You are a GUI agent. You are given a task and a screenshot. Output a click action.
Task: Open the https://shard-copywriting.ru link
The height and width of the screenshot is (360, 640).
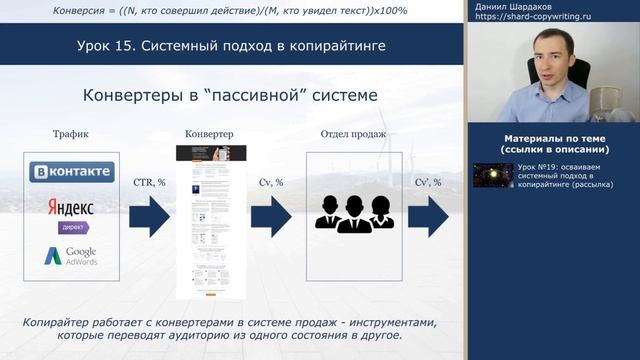click(533, 17)
